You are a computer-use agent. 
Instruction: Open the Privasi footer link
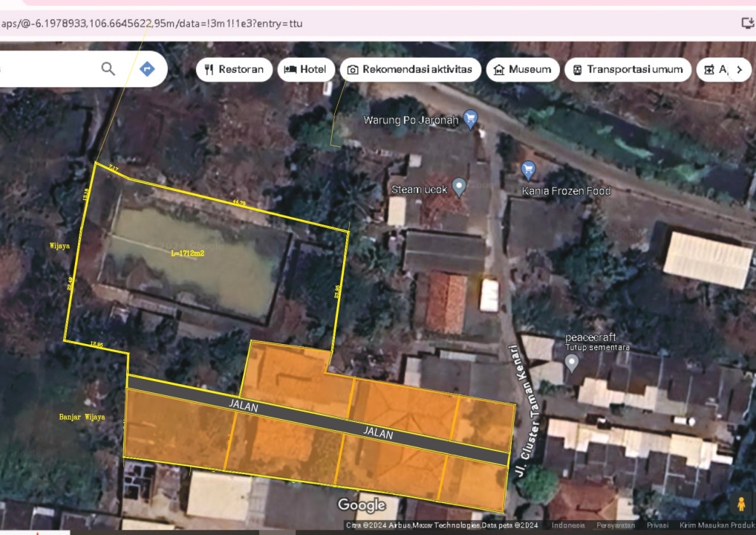click(657, 525)
